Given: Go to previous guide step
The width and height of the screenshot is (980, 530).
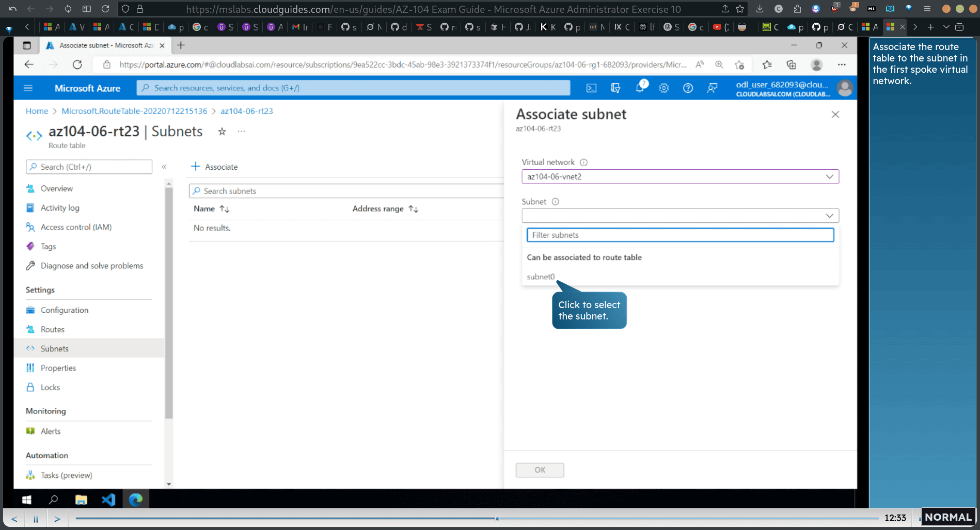Looking at the screenshot, I should coord(14,519).
